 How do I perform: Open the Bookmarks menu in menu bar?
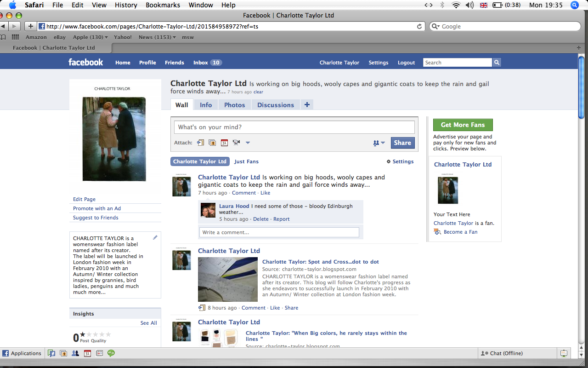[162, 5]
